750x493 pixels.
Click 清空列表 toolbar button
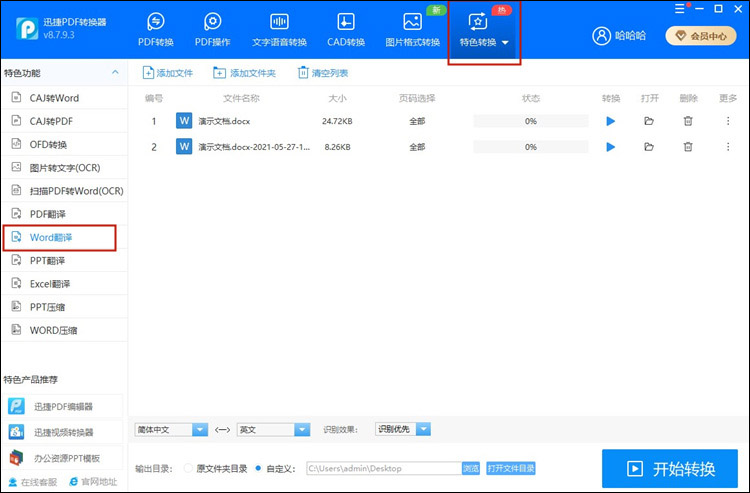[323, 73]
